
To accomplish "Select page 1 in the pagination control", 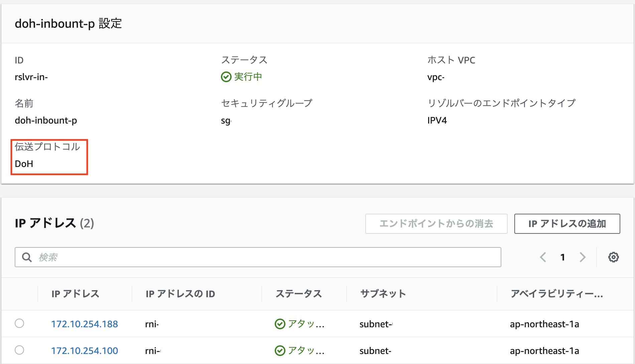I will tap(563, 257).
